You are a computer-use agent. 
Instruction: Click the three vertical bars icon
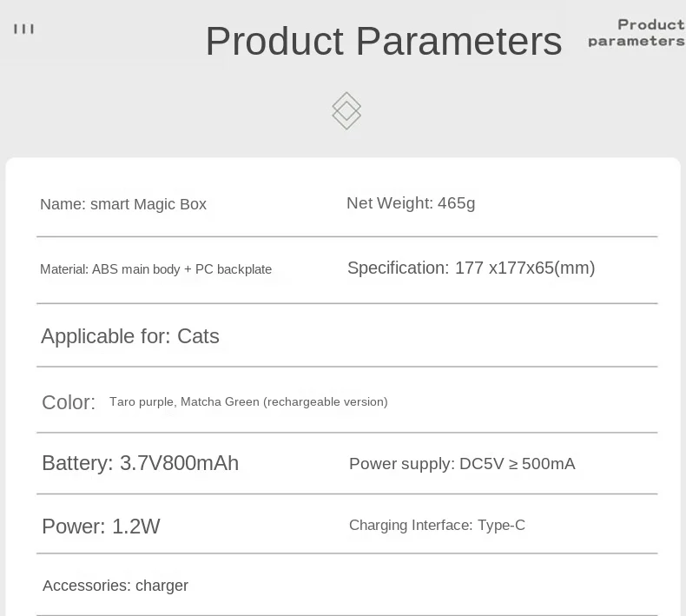click(24, 30)
